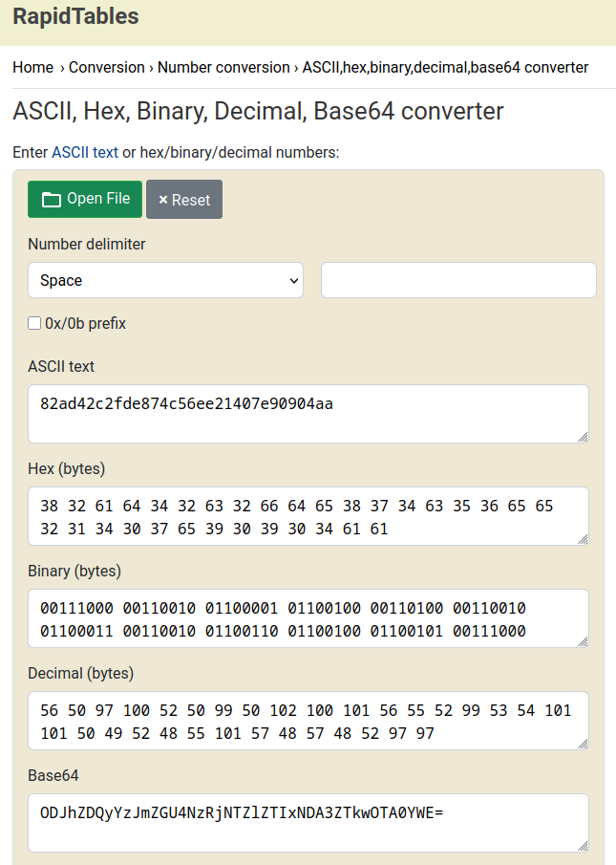Click the Base64 box resize handle

pyautogui.click(x=583, y=846)
